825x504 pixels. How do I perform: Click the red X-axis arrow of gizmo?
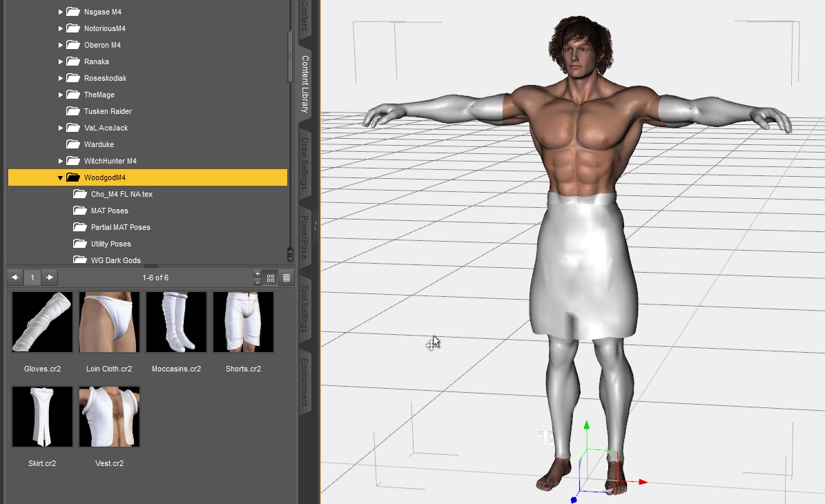click(x=642, y=481)
